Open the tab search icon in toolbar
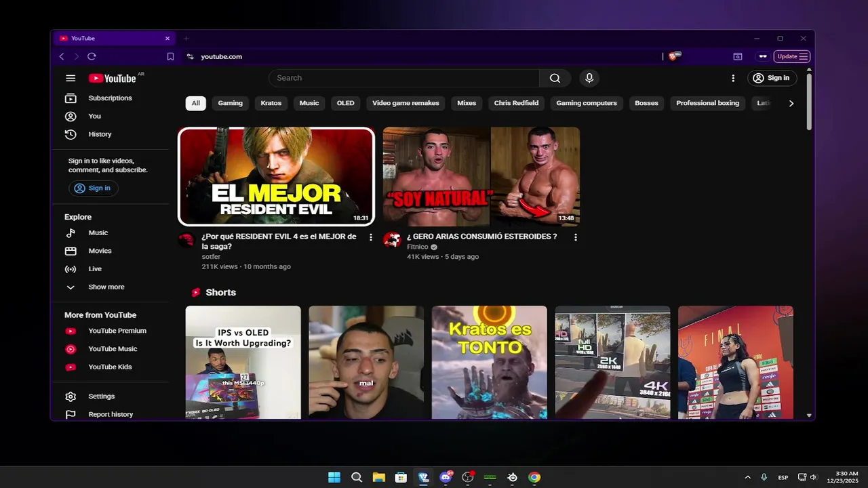 pyautogui.click(x=738, y=56)
